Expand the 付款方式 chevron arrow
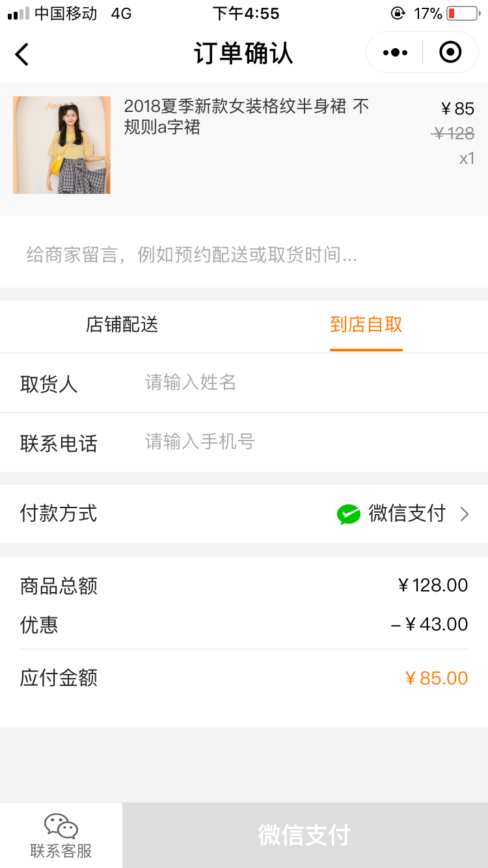Image resolution: width=488 pixels, height=868 pixels. (x=464, y=514)
